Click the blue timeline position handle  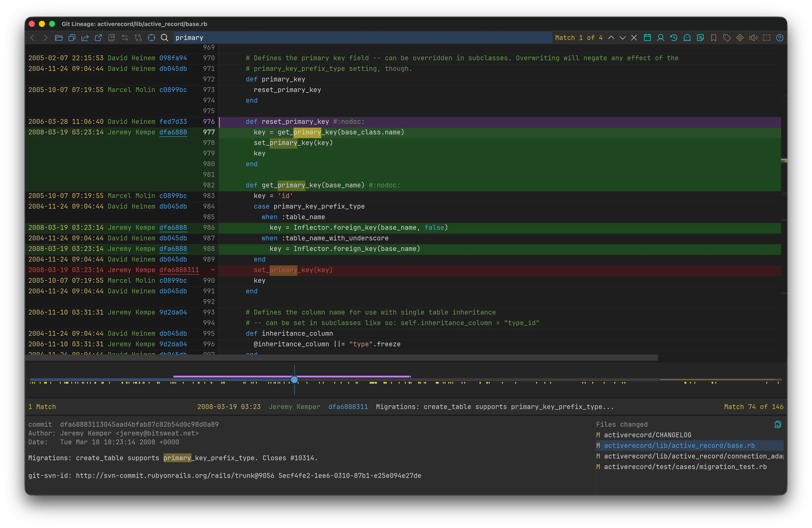pos(294,379)
